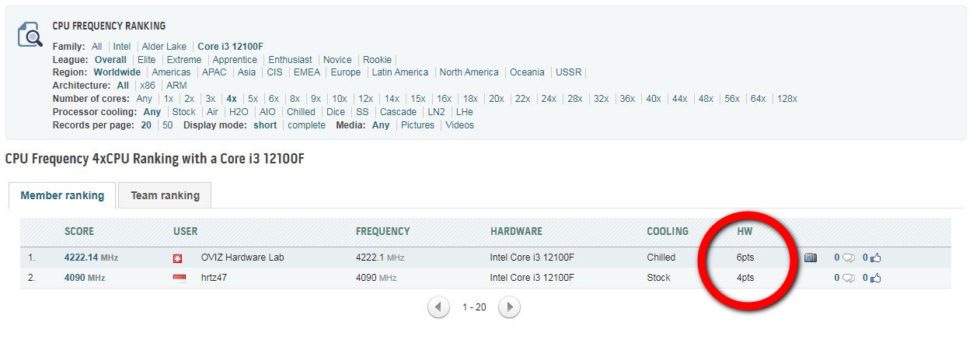Screen dimensions: 980x340
Task: Click the CPU Frequency Ranking search icon
Action: click(30, 34)
